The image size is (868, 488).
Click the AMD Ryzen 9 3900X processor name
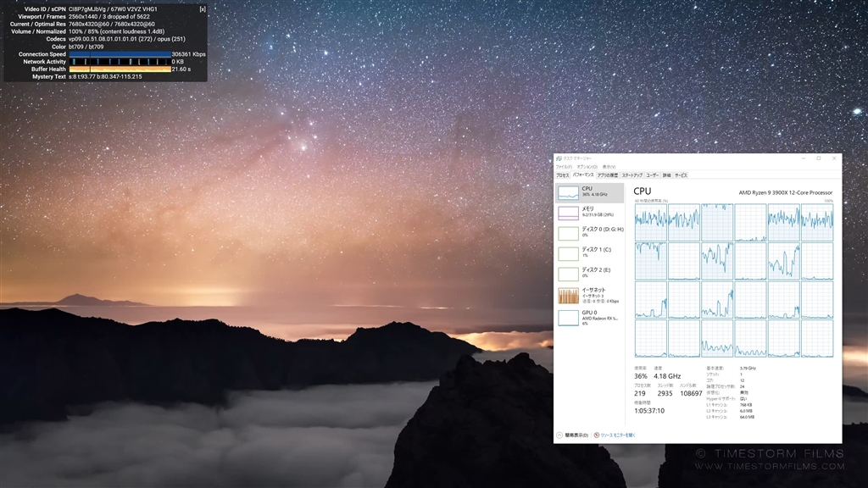(786, 192)
